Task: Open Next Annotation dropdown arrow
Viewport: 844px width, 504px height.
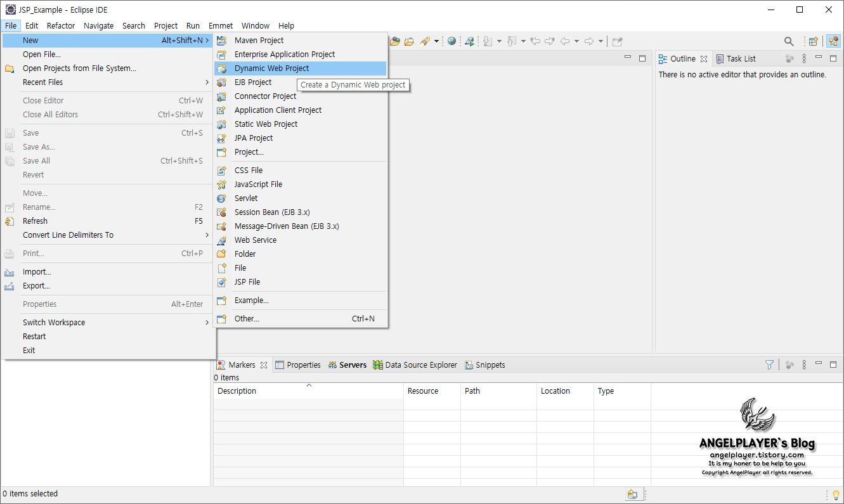Action: pyautogui.click(x=499, y=41)
